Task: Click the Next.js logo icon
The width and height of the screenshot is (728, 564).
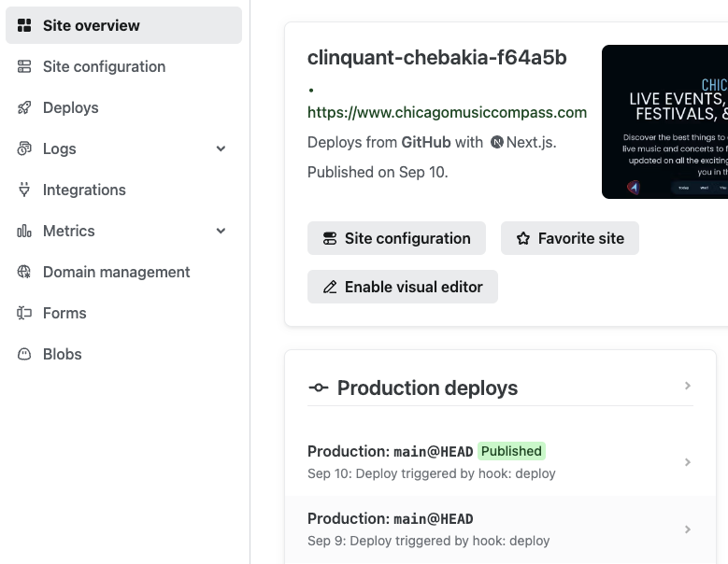Action: [497, 142]
